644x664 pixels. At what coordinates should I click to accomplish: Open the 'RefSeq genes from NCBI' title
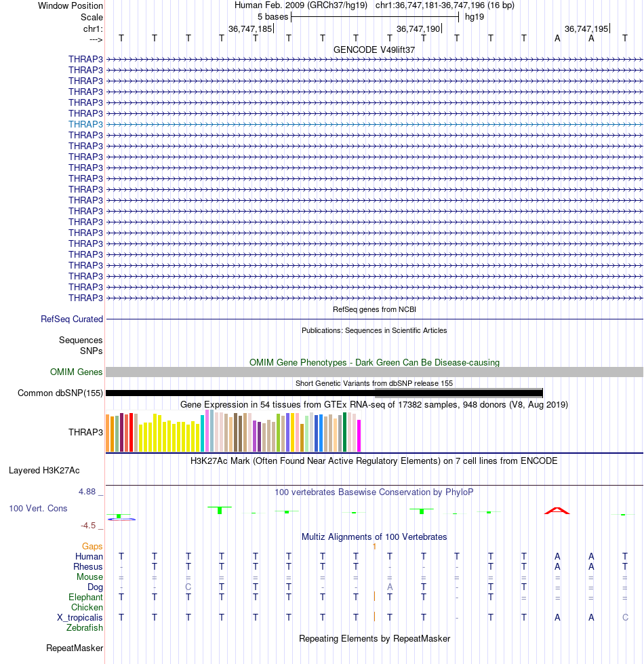click(x=374, y=309)
